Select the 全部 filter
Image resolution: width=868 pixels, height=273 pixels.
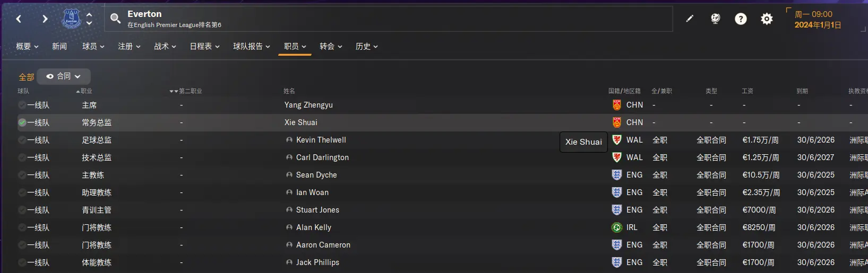click(27, 77)
